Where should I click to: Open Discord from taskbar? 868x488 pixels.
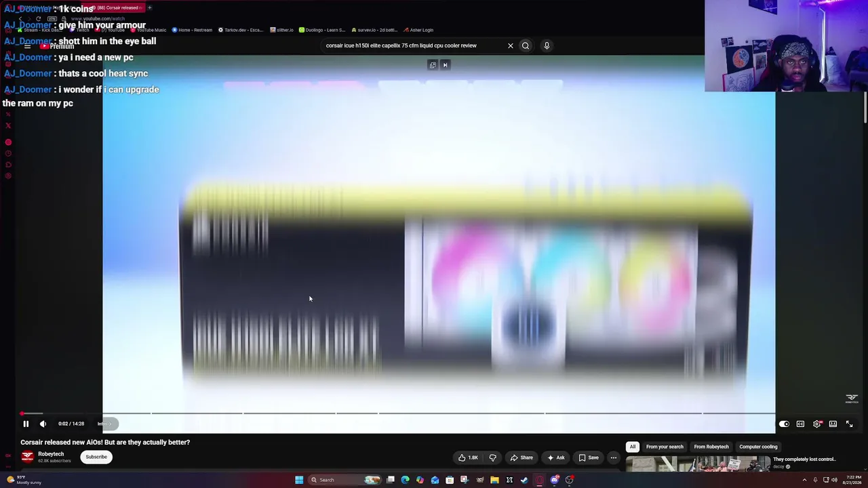554,480
